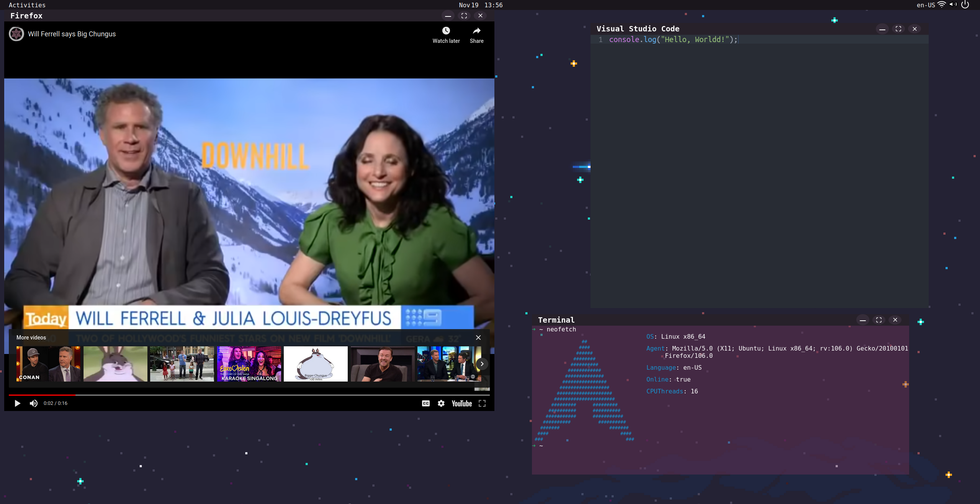Mute the video volume
The height and width of the screenshot is (504, 980).
(x=34, y=403)
